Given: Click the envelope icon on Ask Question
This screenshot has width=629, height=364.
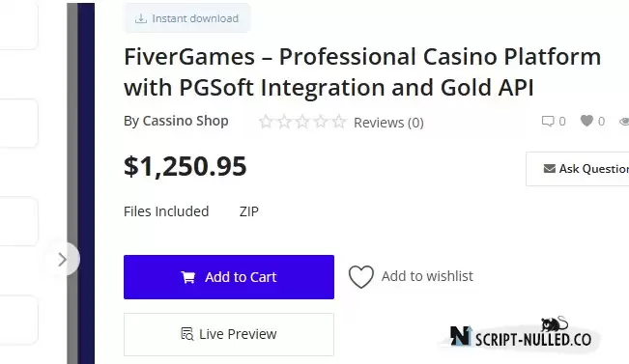Looking at the screenshot, I should [x=549, y=169].
